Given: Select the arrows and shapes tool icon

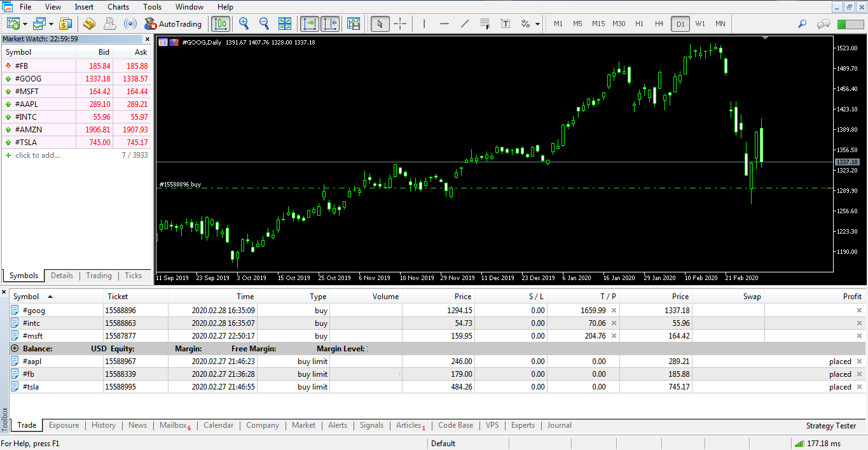Looking at the screenshot, I should pos(525,24).
